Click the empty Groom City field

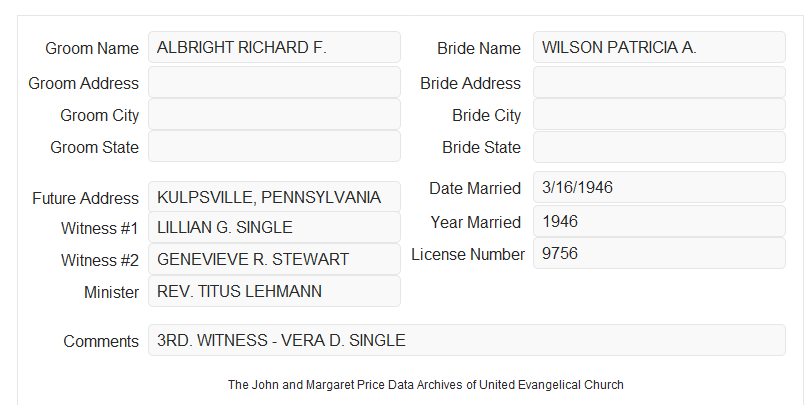pos(274,114)
